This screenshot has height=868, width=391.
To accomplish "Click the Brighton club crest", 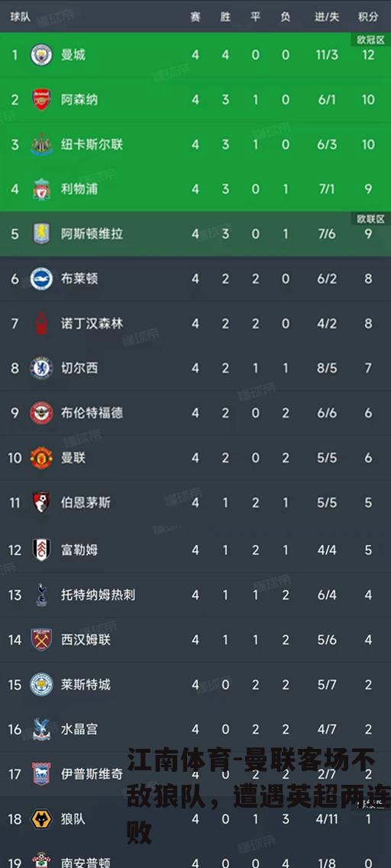I will click(x=41, y=279).
